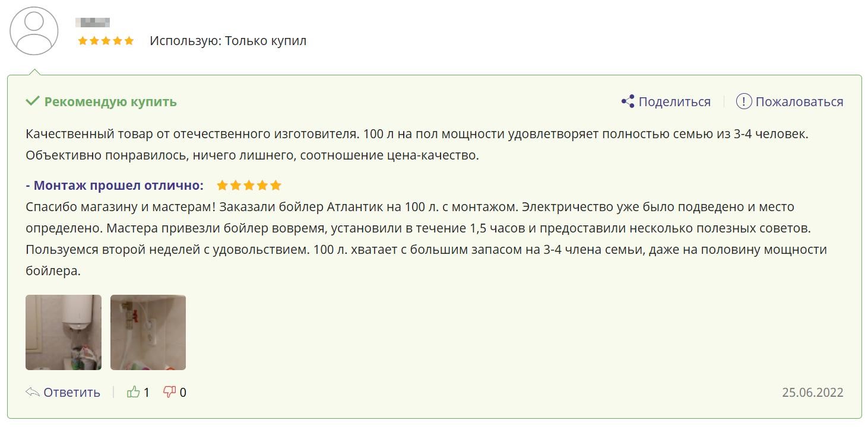
Task: Click the installation star rating next to Монтаж
Action: [249, 186]
